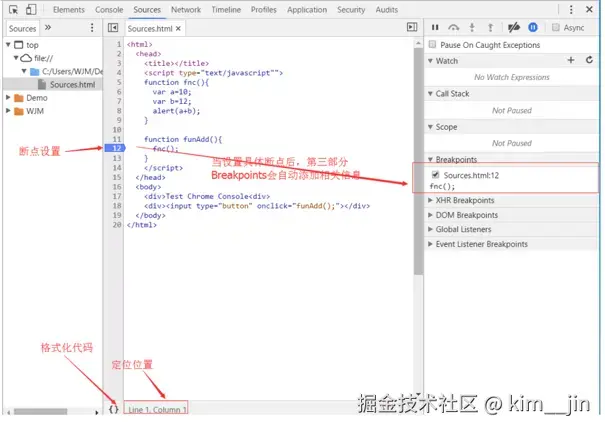Toggle the device toolbar icon

pyautogui.click(x=31, y=10)
